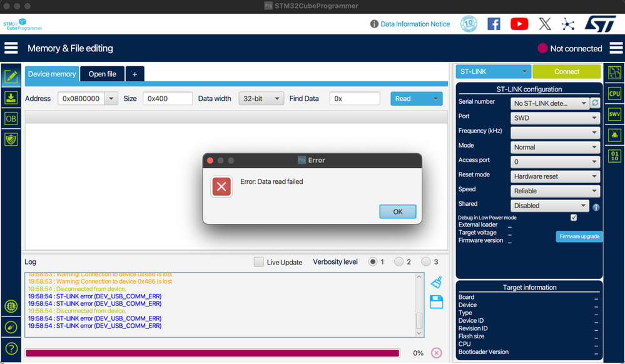Viewport: 625px width, 364px height.
Task: Click the operation progress bar
Action: [213, 353]
